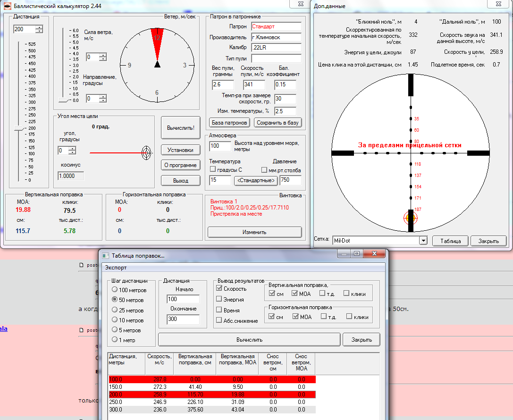Click the Изменить rifle button
The width and height of the screenshot is (513, 420).
254,232
